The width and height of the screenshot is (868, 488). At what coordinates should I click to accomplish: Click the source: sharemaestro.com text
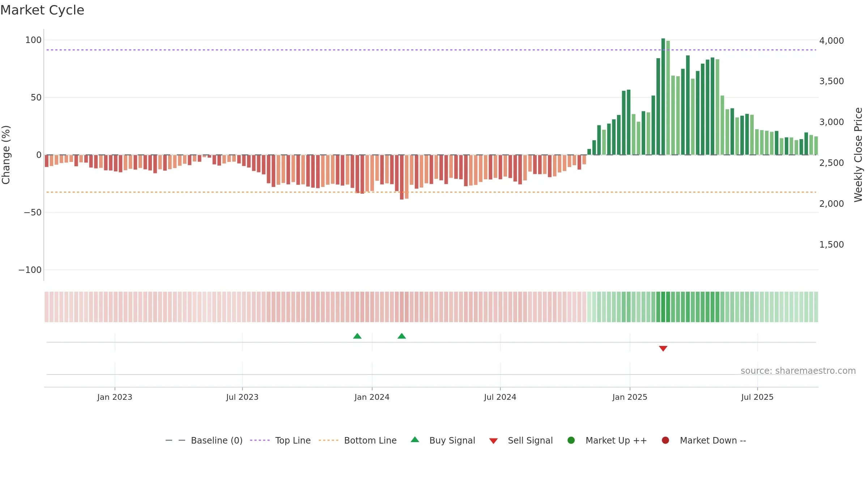[798, 371]
